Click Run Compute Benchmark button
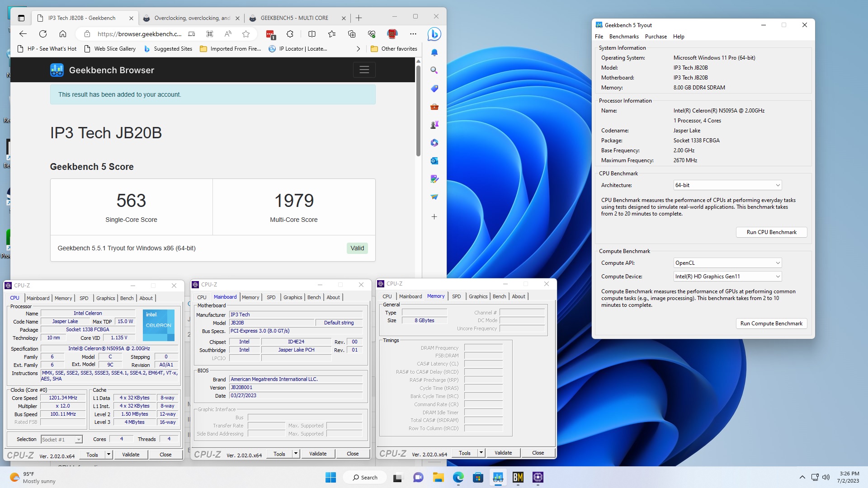The image size is (868, 488). click(x=771, y=324)
